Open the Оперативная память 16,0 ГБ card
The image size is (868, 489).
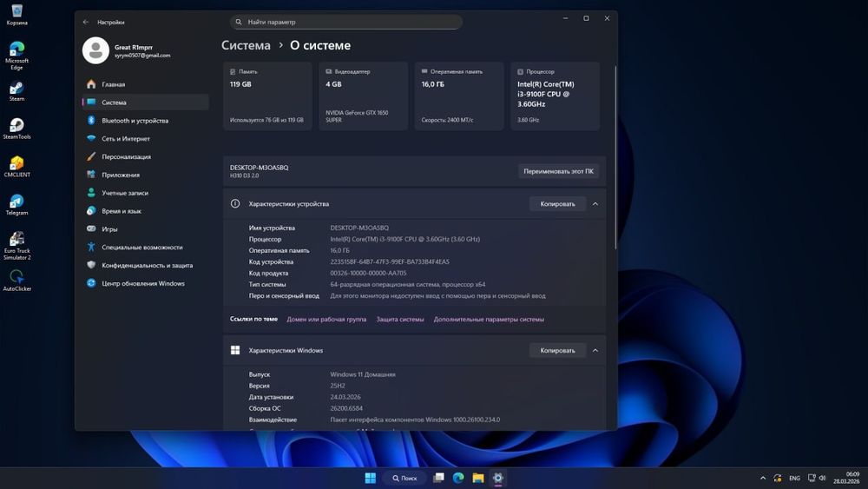click(459, 96)
